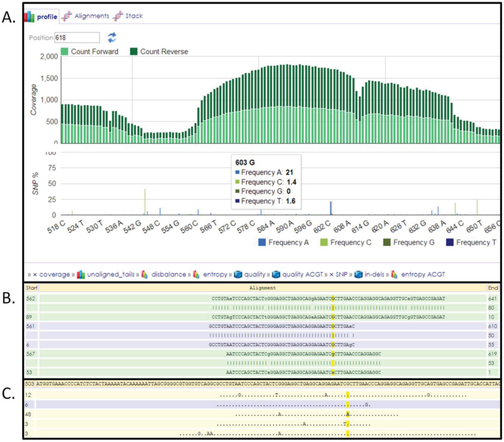The image size is (504, 442).
Task: Click the DNA icon beside Stack
Action: click(118, 16)
